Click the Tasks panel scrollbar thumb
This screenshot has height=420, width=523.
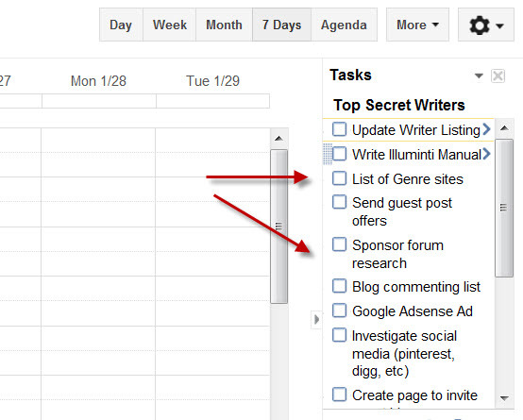coord(504,209)
